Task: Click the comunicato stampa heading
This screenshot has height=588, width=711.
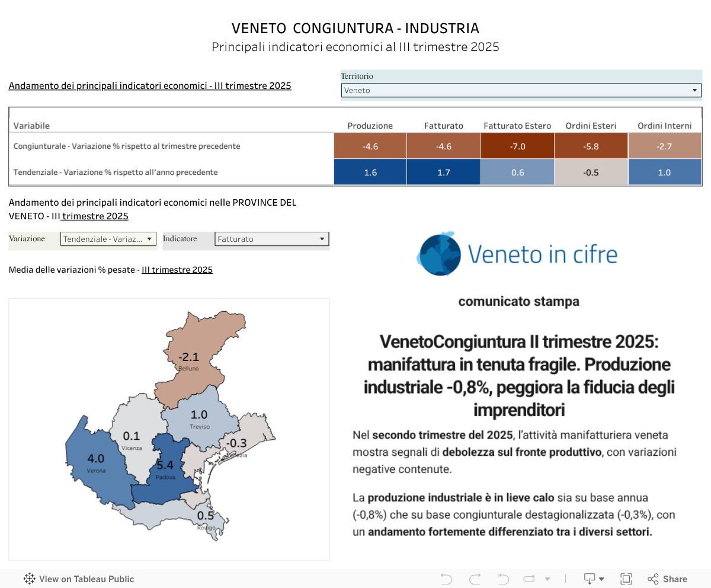Action: pyautogui.click(x=518, y=301)
